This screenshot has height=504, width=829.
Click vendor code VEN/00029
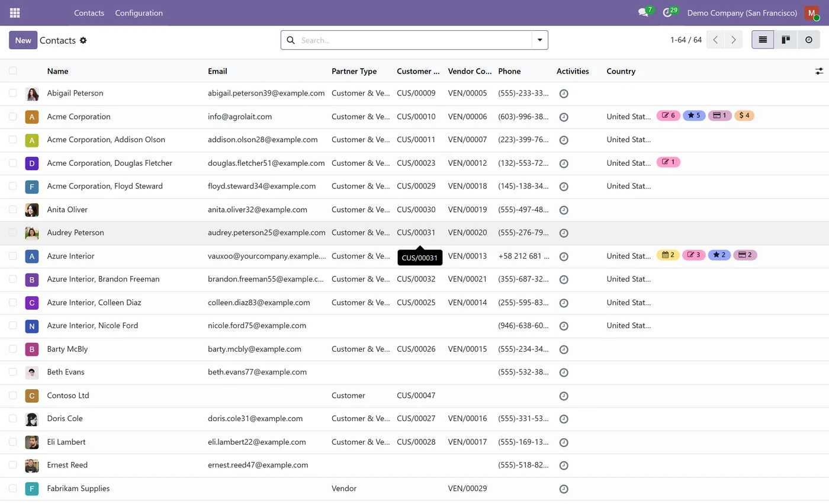tap(467, 489)
